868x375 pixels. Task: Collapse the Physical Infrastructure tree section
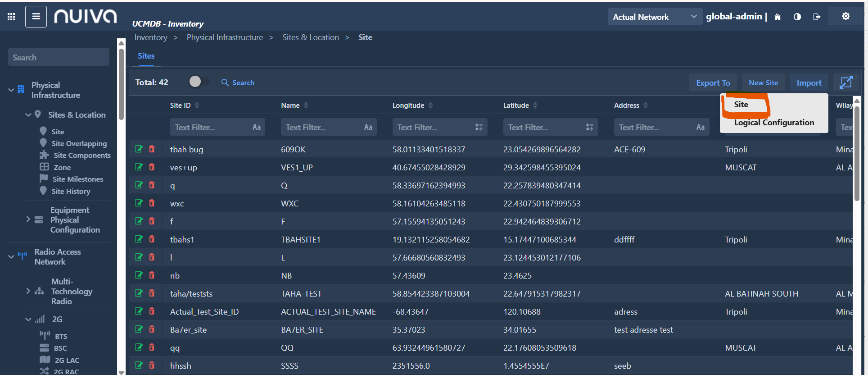11,90
